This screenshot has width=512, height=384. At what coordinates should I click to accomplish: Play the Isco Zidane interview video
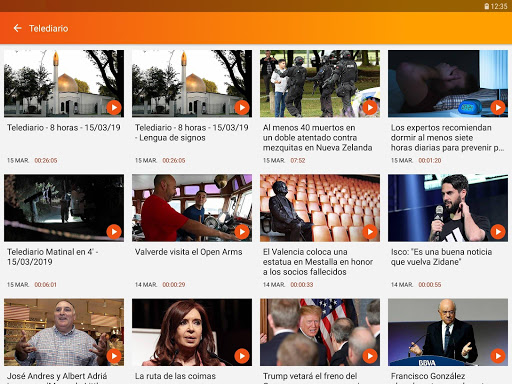coord(498,232)
